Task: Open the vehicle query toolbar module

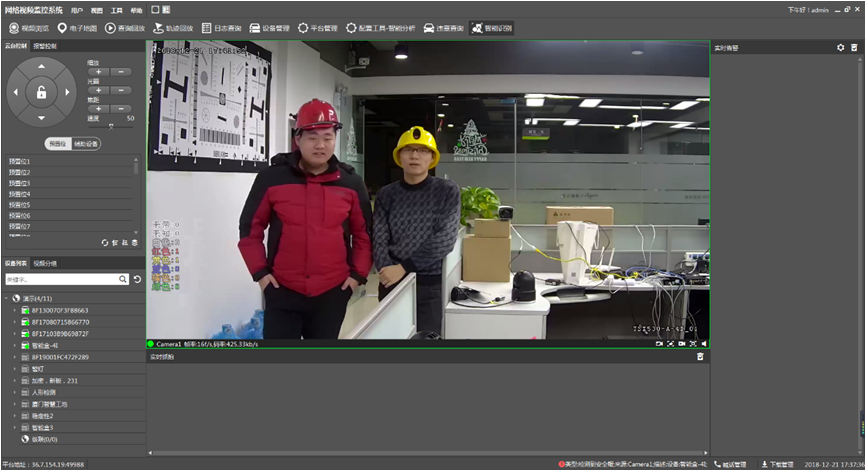Action: pos(443,28)
